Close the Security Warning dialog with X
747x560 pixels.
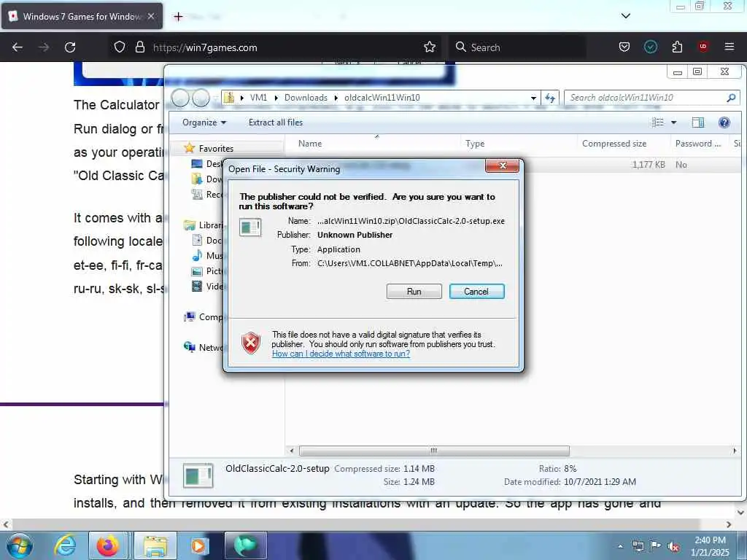pos(503,166)
